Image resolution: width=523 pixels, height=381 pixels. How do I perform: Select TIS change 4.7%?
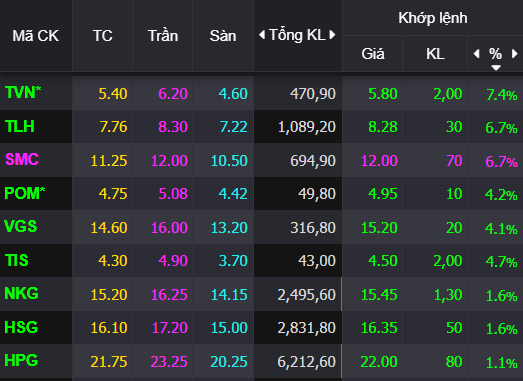(x=501, y=262)
